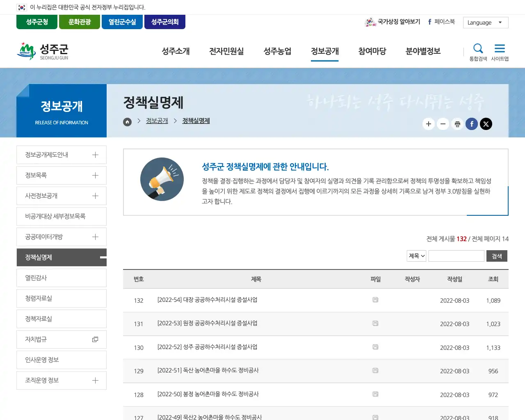Open 비공개대상 세부정보목록 sidebar item
The height and width of the screenshot is (420, 525).
62,216
